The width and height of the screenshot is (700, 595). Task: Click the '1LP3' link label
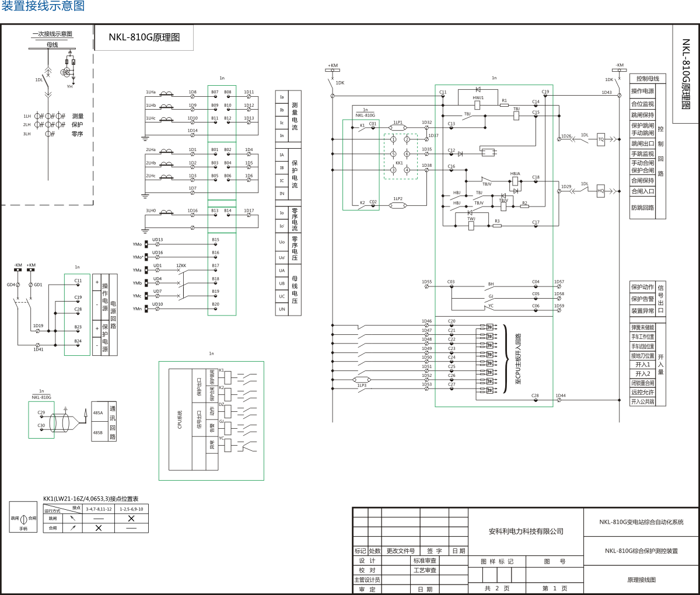[362, 386]
